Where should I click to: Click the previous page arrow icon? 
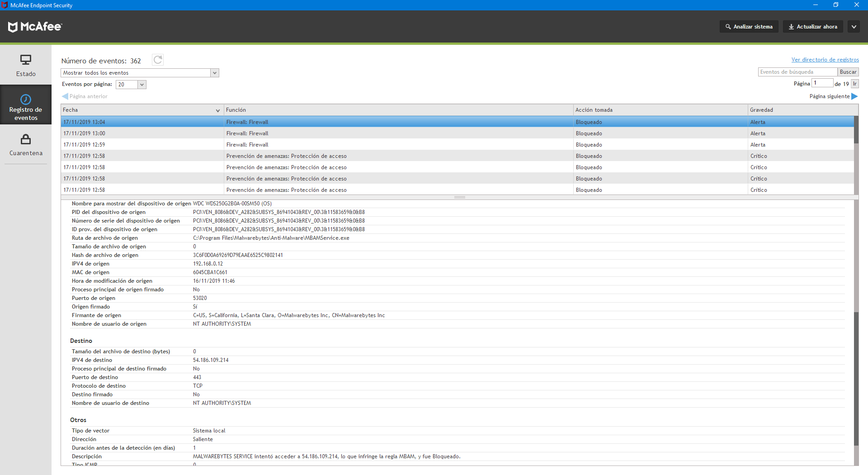[x=65, y=96]
